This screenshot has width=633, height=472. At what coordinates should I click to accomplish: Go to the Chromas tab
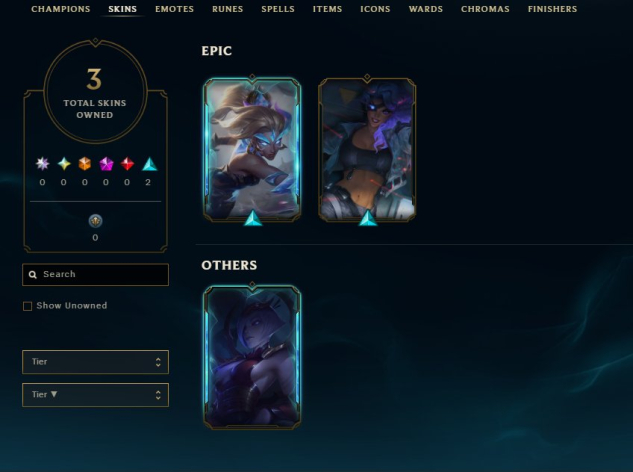tap(485, 9)
